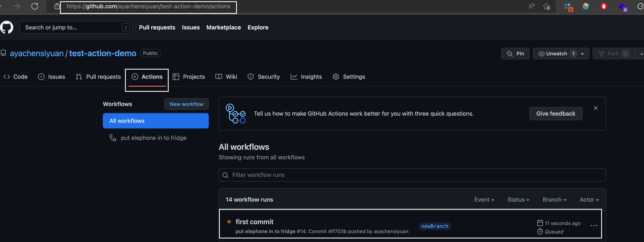The image size is (644, 242).
Task: Open three-dots menu for first commit run
Action: (594, 226)
